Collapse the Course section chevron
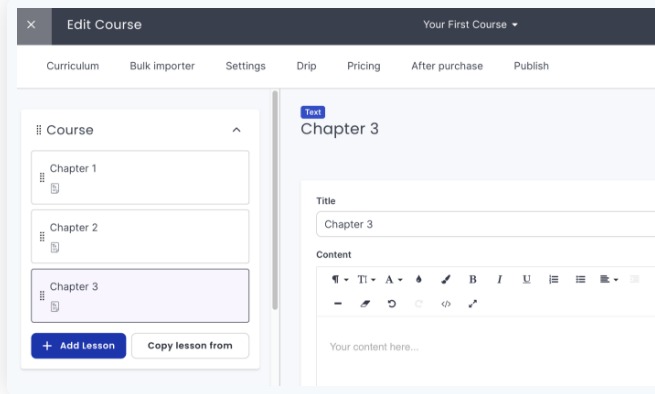Screen dimensions: 655x394 click(x=236, y=130)
